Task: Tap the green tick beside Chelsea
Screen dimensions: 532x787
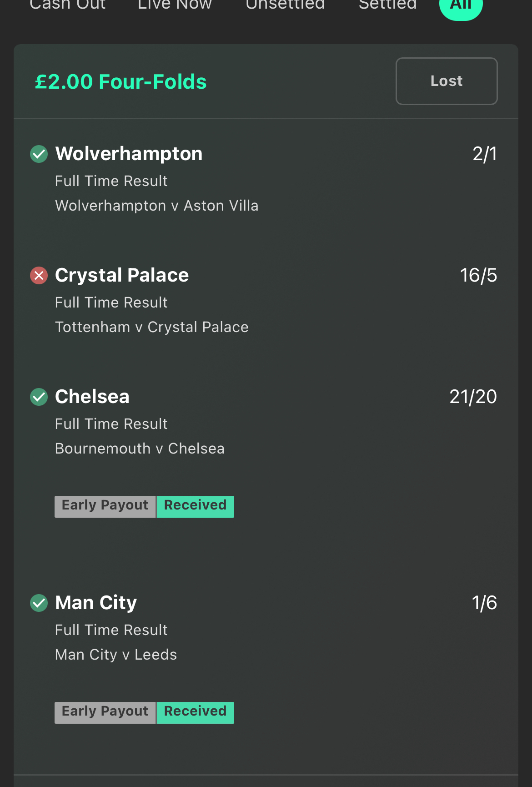Action: coord(39,397)
